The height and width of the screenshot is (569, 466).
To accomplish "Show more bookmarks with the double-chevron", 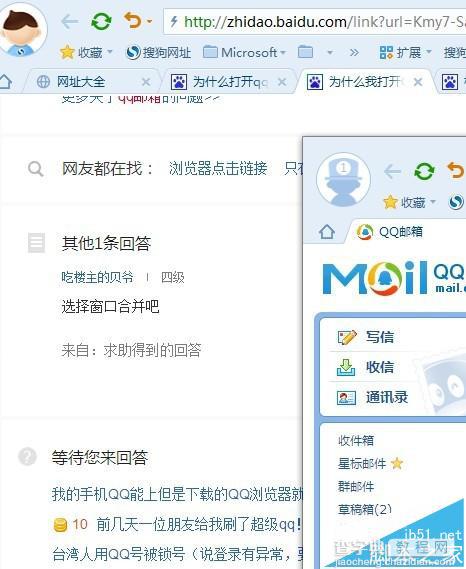I will (354, 53).
